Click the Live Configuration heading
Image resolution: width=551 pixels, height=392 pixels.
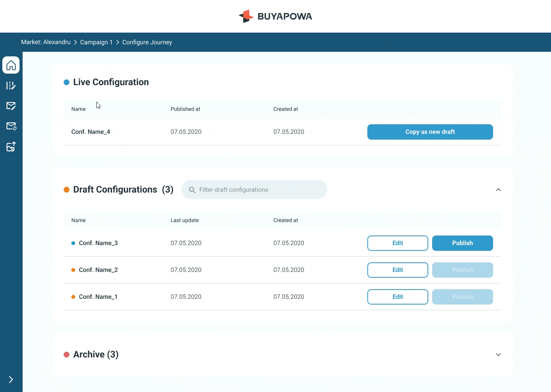[111, 82]
